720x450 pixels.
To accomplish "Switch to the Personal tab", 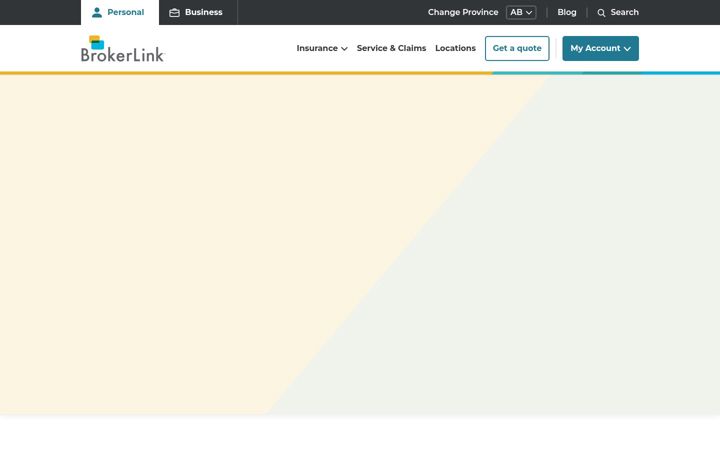I will [x=120, y=12].
